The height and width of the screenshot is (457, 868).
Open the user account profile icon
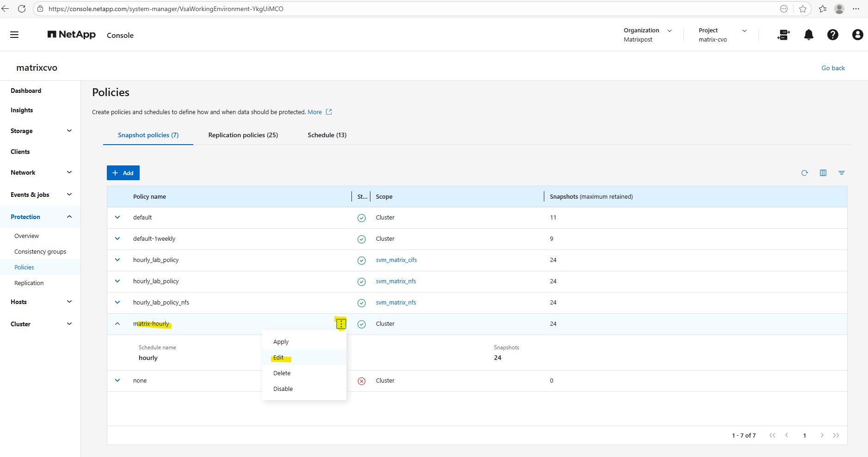tap(857, 35)
